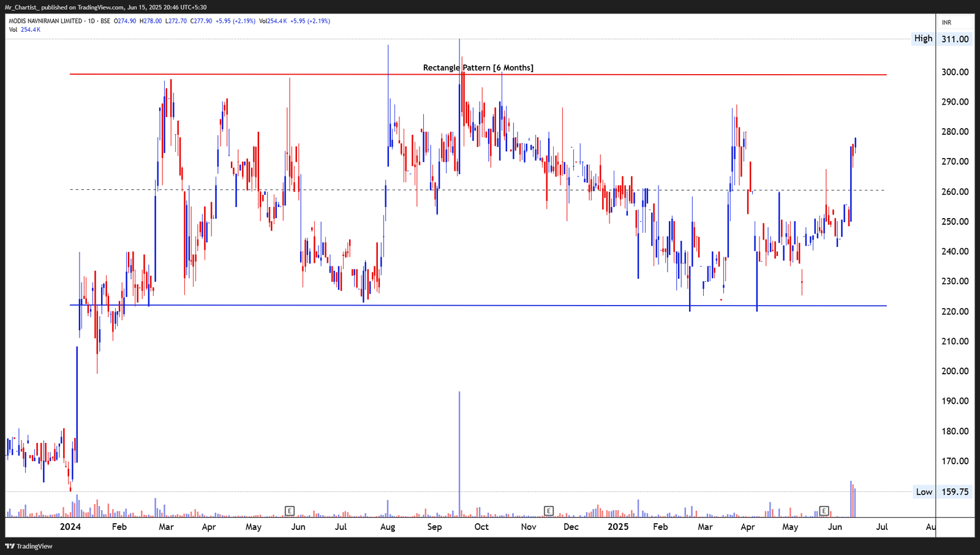Click the earnings 'E' marker below June 2024
Screen dimensions: 980x555
(290, 510)
